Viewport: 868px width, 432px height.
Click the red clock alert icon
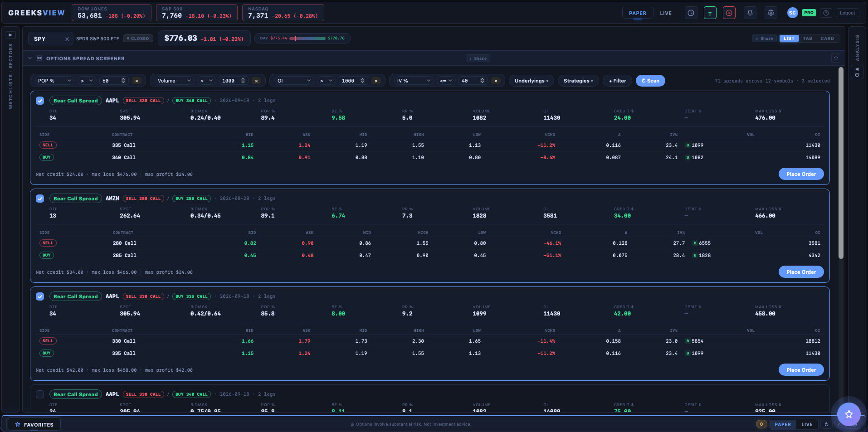tap(729, 13)
